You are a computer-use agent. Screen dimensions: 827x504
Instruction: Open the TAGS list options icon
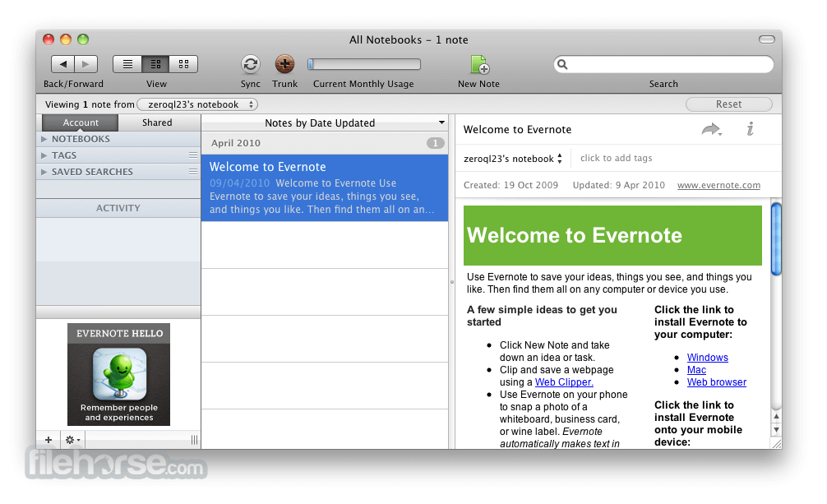(x=193, y=155)
